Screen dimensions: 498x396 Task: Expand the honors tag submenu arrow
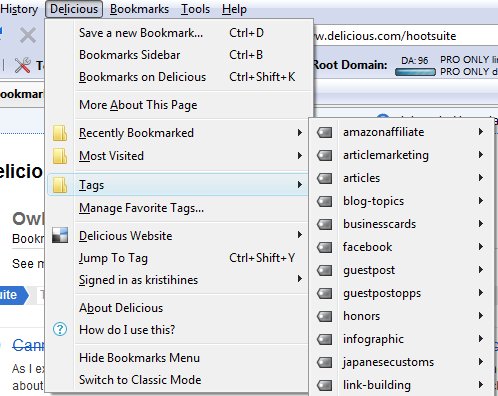point(481,316)
